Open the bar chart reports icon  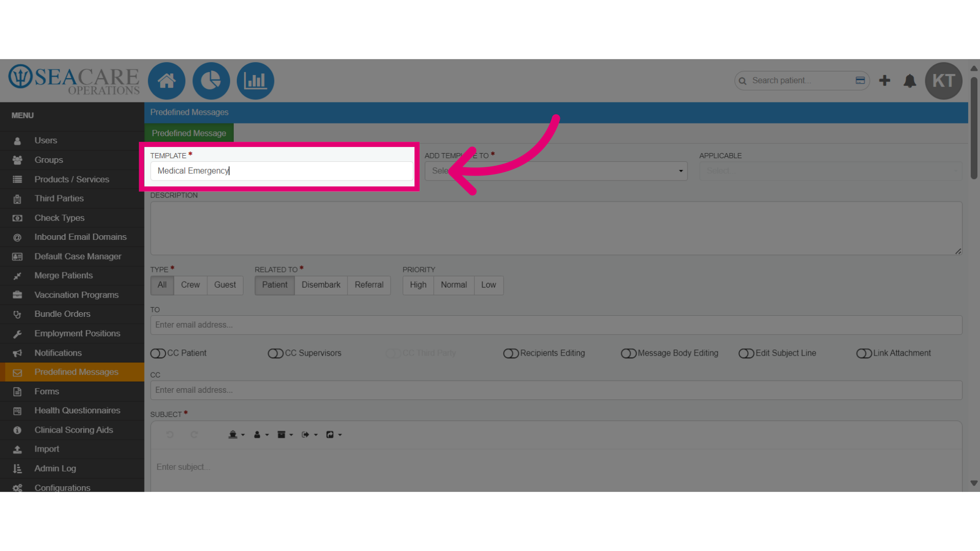coord(255,81)
